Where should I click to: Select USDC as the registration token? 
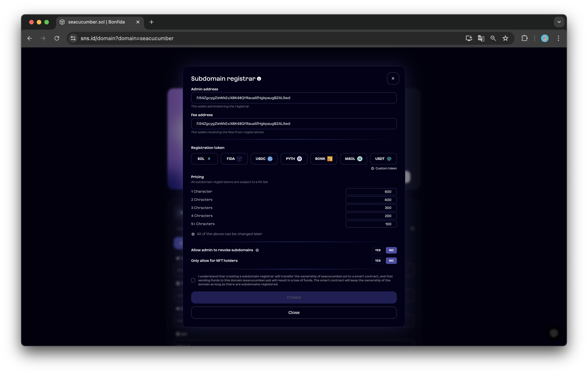(264, 159)
